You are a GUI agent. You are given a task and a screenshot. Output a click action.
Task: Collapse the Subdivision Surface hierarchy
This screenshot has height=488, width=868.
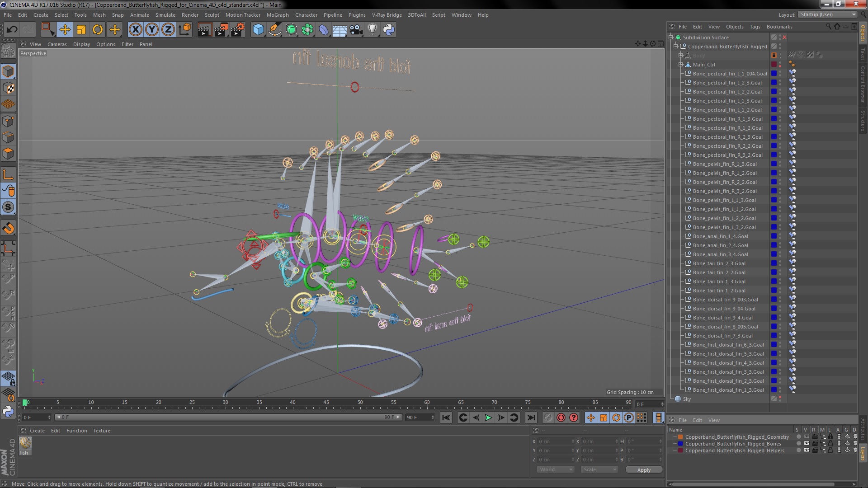(671, 38)
